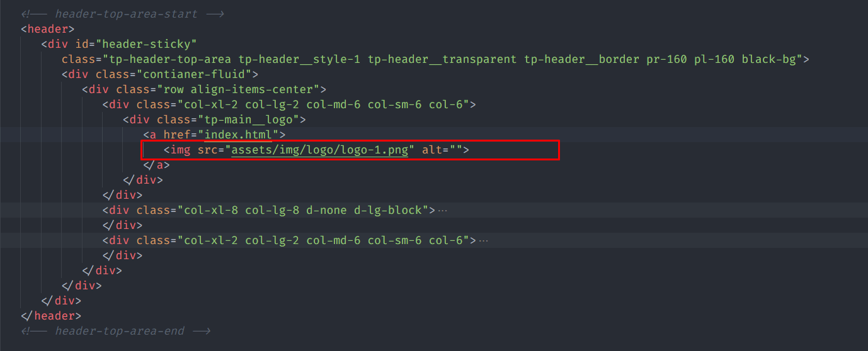This screenshot has height=351, width=868.
Task: Click the header-top-area-end comment
Action: 120,331
